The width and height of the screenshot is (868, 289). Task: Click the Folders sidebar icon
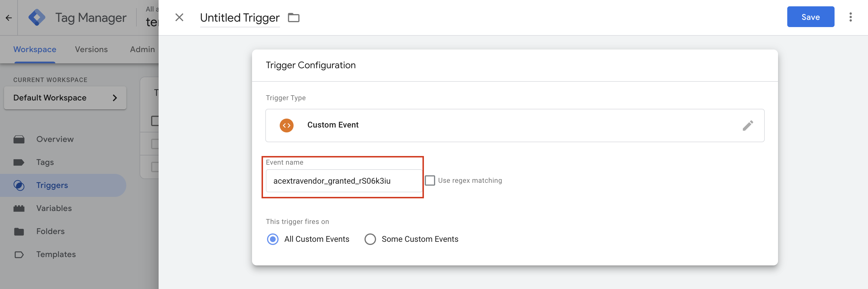(x=19, y=231)
